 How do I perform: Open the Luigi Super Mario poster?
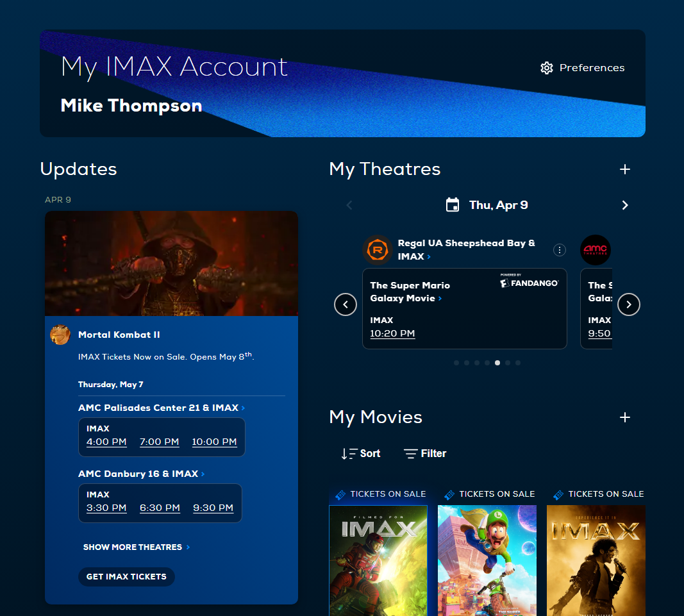(487, 561)
